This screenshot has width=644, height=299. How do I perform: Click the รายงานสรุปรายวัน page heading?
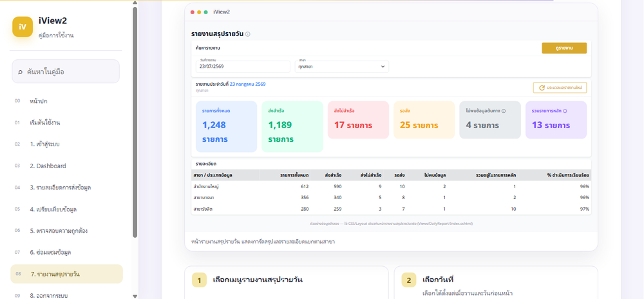click(217, 34)
